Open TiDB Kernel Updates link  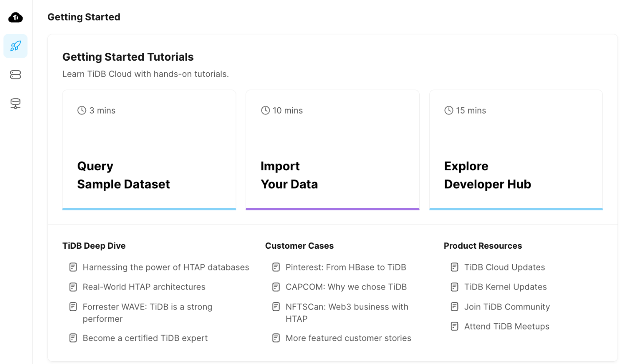pos(505,287)
